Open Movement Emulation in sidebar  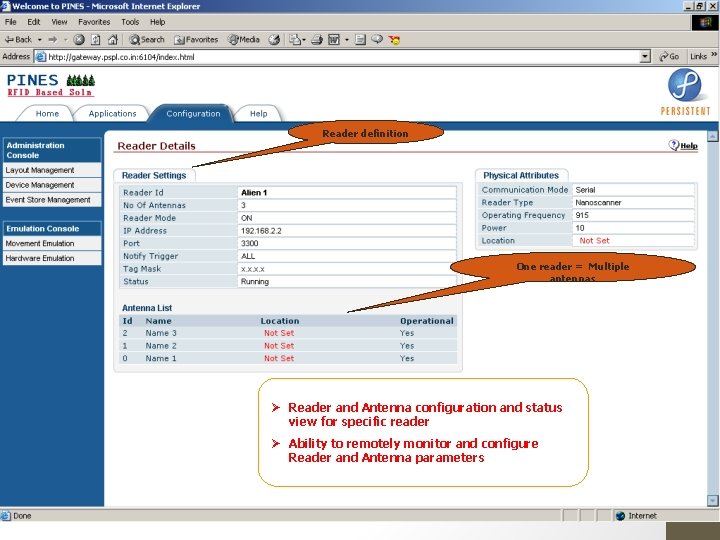52,243
